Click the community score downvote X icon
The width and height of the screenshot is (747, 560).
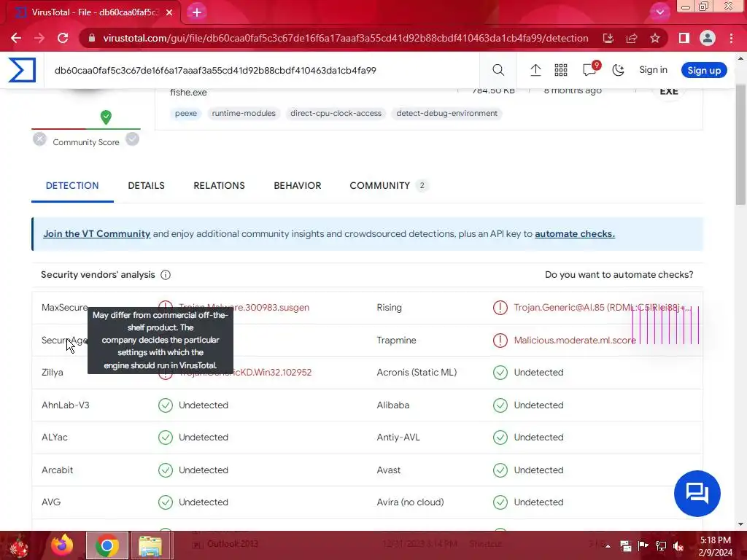(x=39, y=139)
